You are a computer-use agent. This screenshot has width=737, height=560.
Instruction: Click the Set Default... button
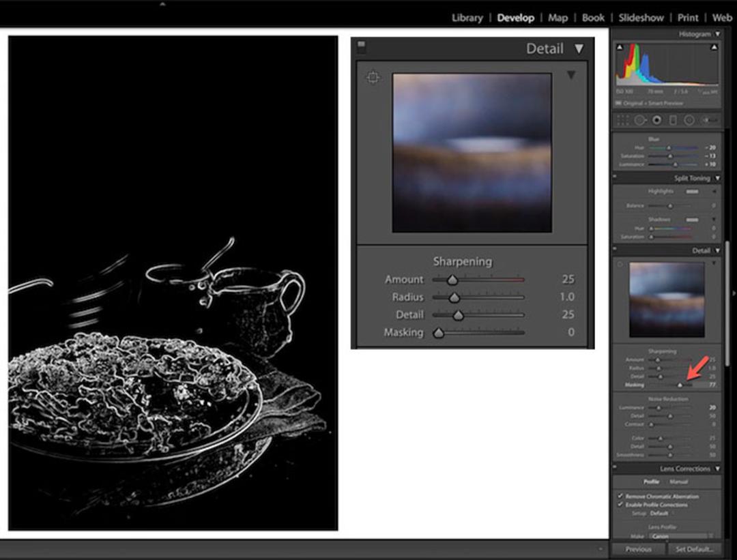pyautogui.click(x=694, y=548)
